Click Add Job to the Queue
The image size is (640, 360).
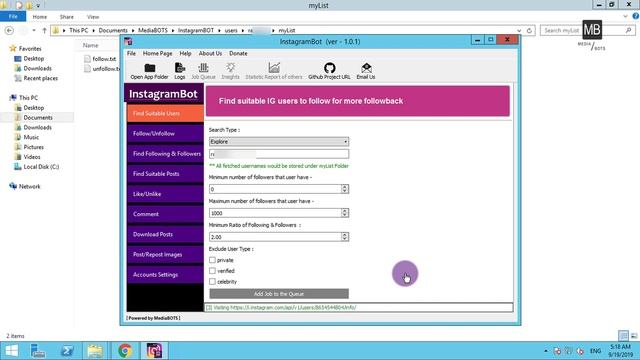tap(279, 294)
